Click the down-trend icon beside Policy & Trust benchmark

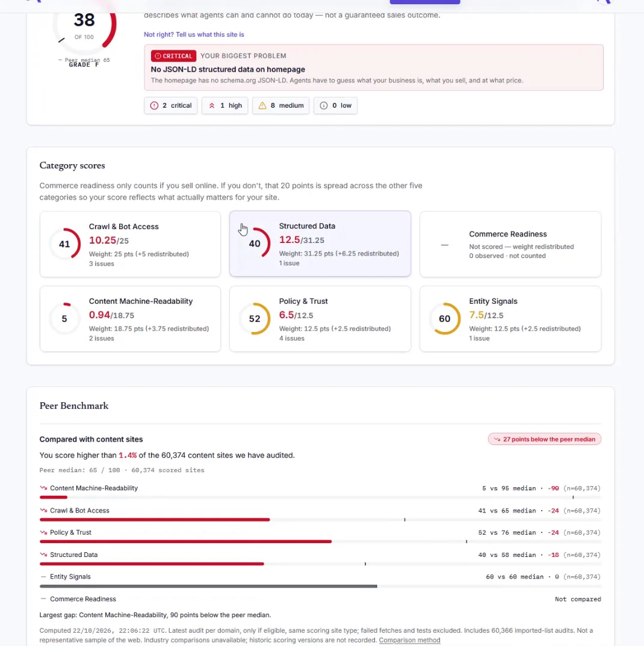(x=43, y=532)
